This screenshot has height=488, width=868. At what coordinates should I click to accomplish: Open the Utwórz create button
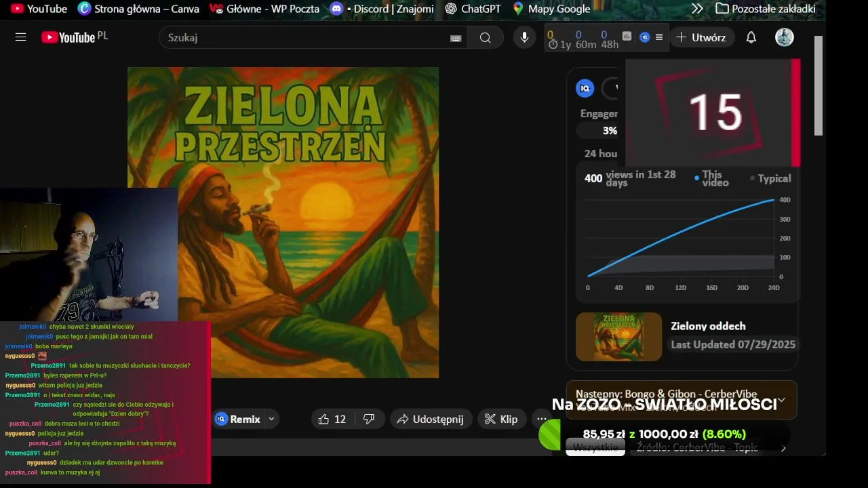[x=701, y=37]
